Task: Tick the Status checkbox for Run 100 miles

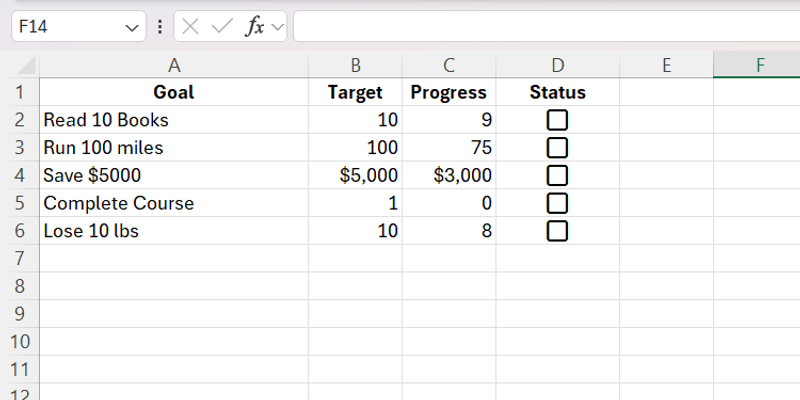Action: tap(557, 148)
